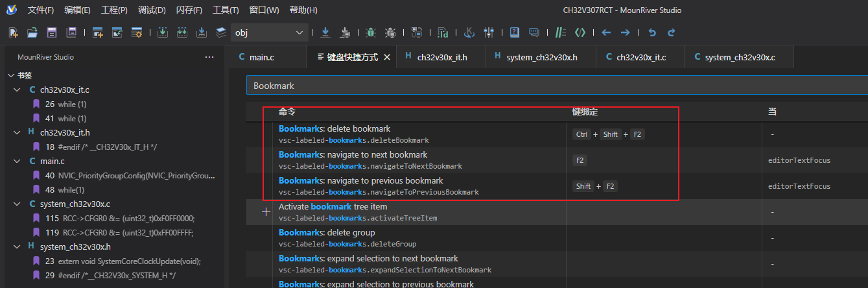Switch to the ch32v30x_it.c tab
868x288 pixels.
(x=640, y=57)
